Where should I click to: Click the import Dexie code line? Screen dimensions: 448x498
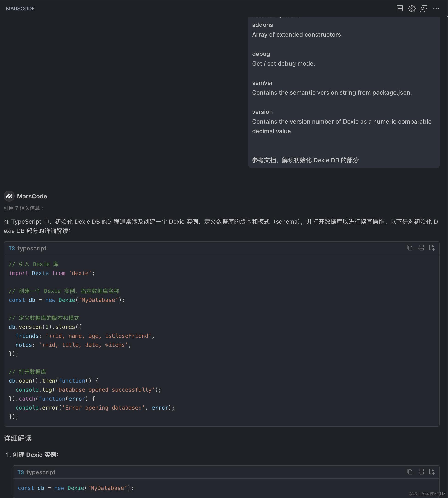[x=52, y=273]
